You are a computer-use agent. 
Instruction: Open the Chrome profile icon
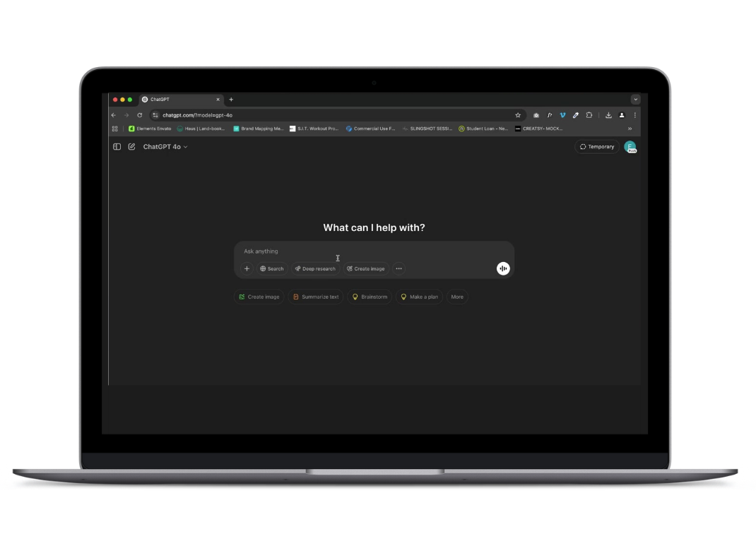click(x=622, y=115)
